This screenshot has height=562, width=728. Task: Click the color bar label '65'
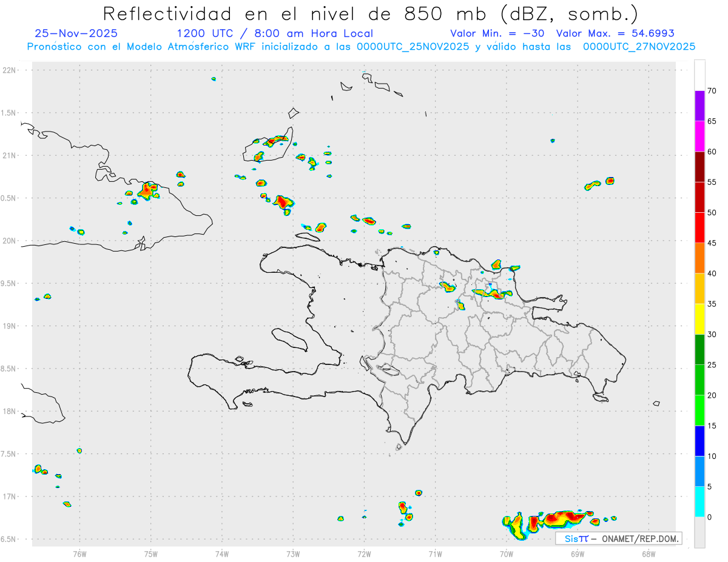[712, 121]
